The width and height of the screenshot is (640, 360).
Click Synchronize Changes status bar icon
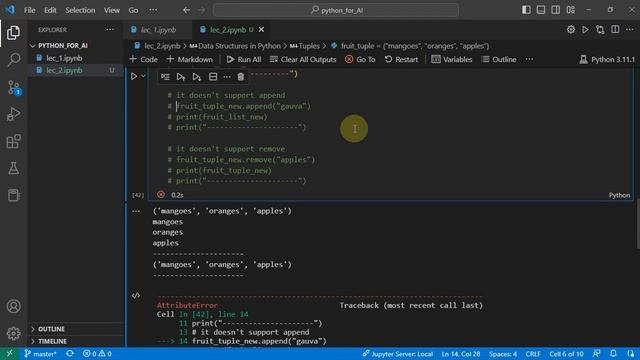(70, 354)
